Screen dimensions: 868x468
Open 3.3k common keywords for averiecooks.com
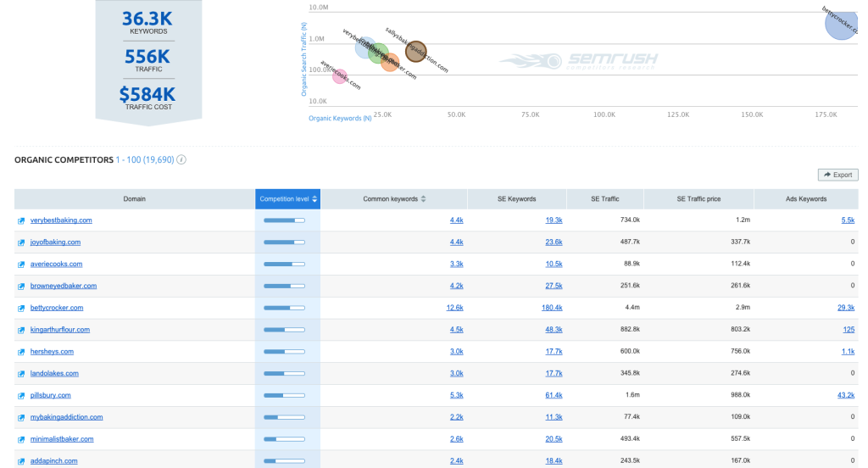[x=457, y=264]
